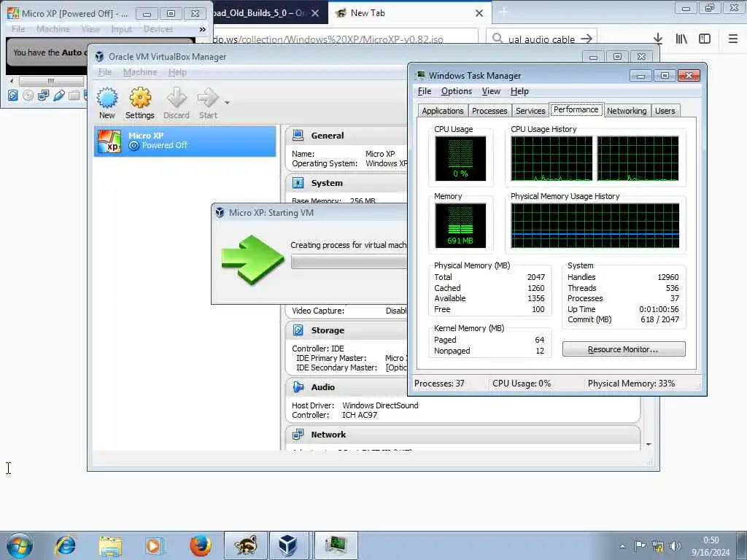Switch to the Services tab
Screen dimensions: 747x560
530,111
